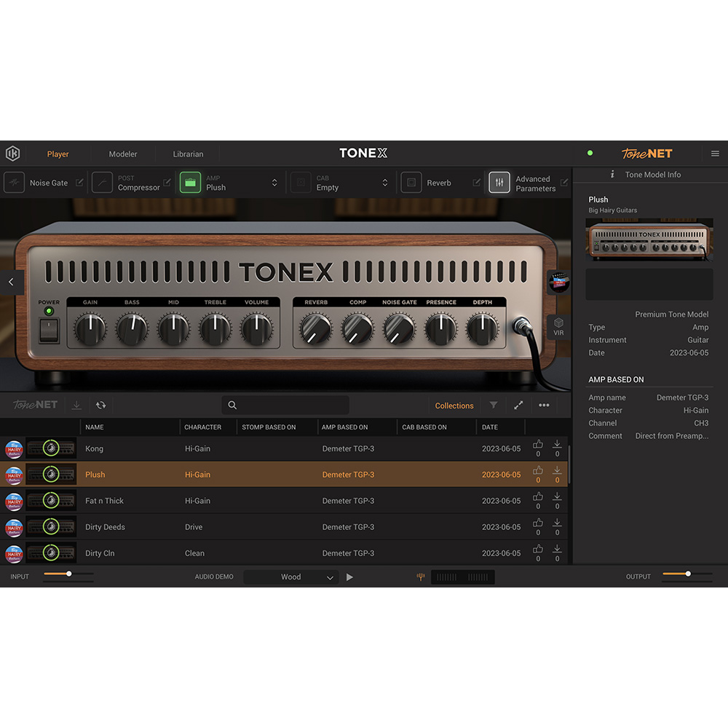Click the PRESENCE knob
Image resolution: width=728 pixels, height=728 pixels.
click(x=441, y=329)
